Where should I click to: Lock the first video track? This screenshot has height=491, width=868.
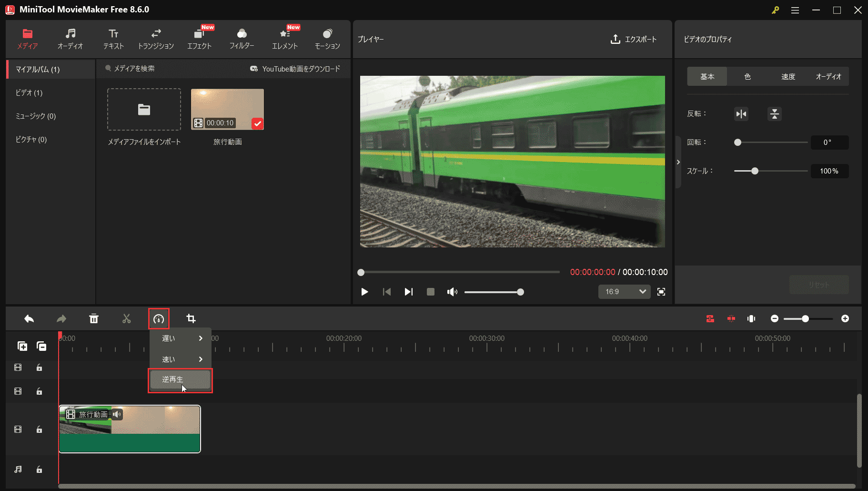pyautogui.click(x=39, y=368)
